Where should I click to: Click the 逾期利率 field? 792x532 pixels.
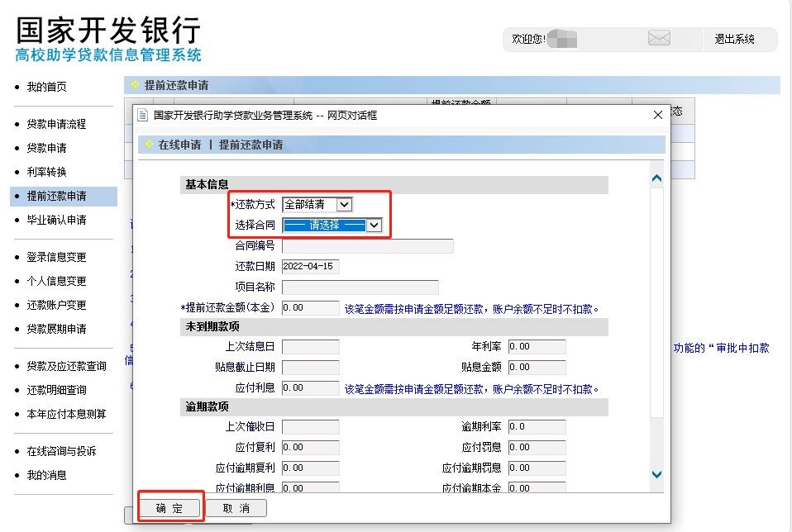click(537, 427)
